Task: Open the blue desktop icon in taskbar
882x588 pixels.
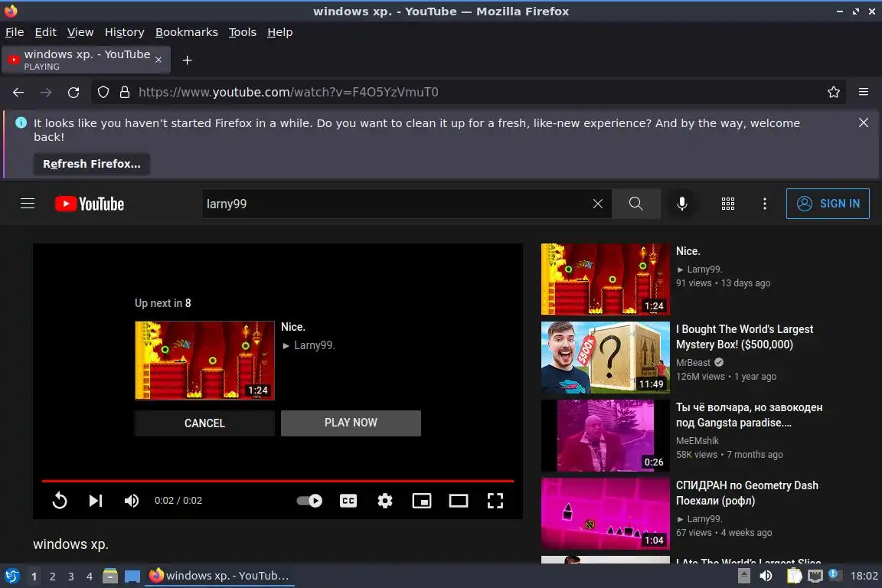Action: coord(132,576)
